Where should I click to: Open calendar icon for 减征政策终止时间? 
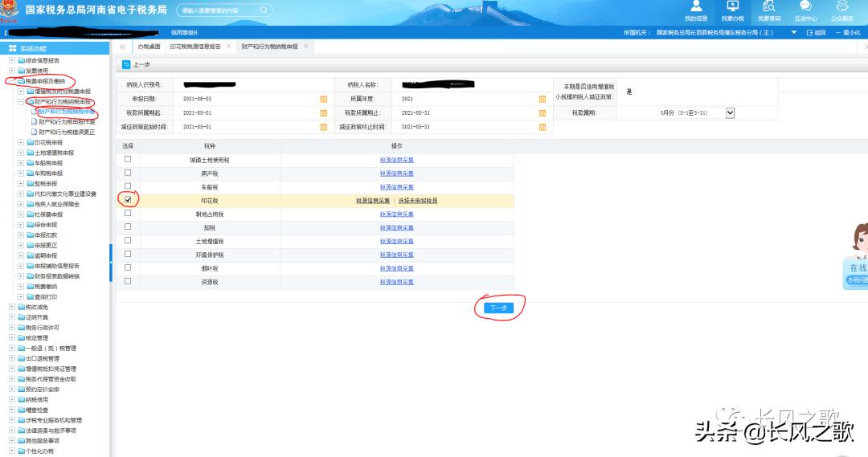click(542, 127)
